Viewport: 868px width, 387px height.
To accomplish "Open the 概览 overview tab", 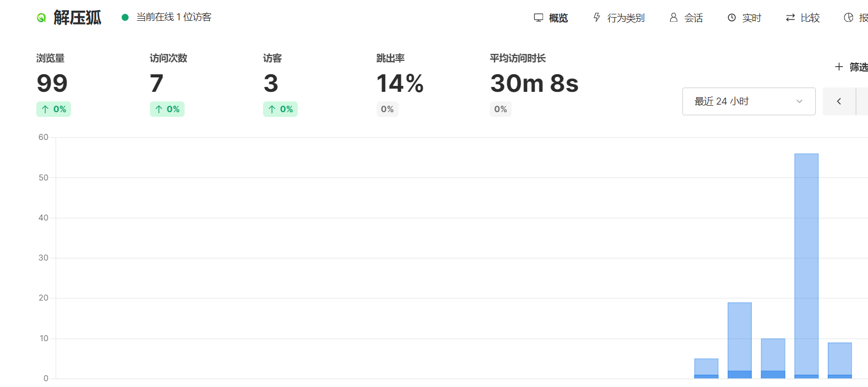I will pos(551,18).
